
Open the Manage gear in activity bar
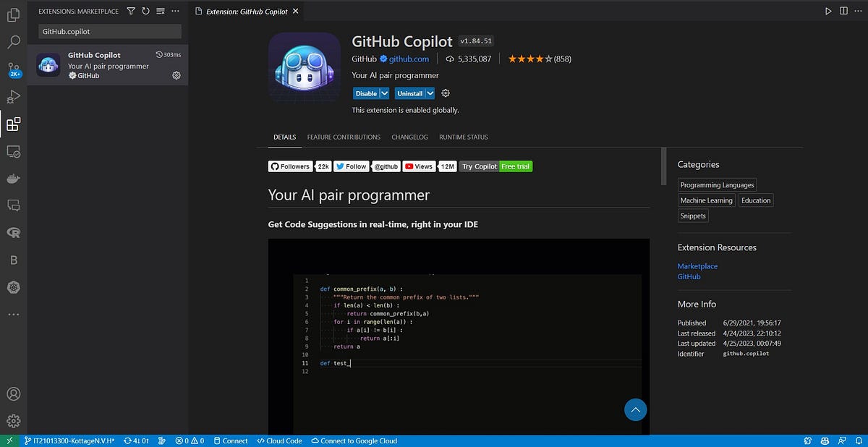tap(13, 421)
